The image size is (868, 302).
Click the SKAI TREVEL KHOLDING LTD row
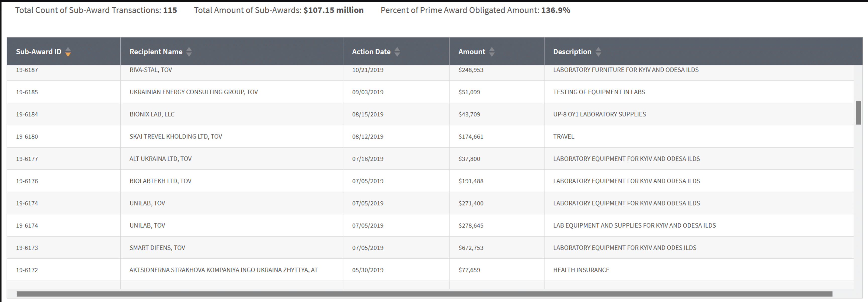pyautogui.click(x=176, y=137)
